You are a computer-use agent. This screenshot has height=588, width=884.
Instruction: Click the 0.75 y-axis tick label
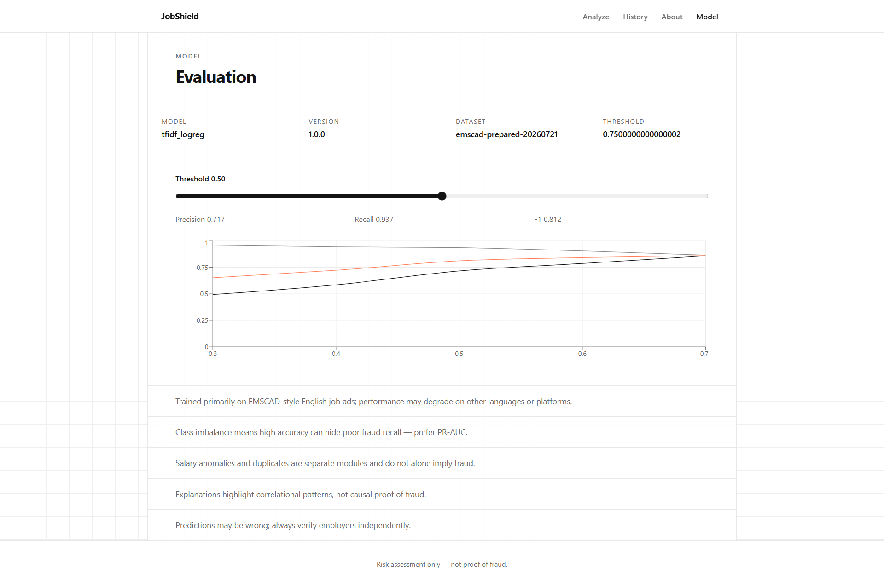point(202,268)
